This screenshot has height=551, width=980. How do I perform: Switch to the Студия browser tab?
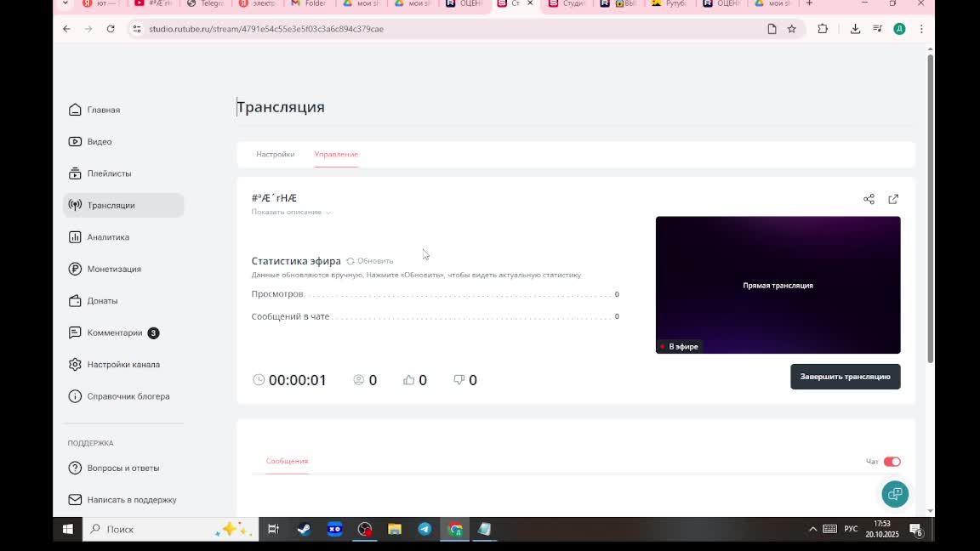(x=567, y=3)
